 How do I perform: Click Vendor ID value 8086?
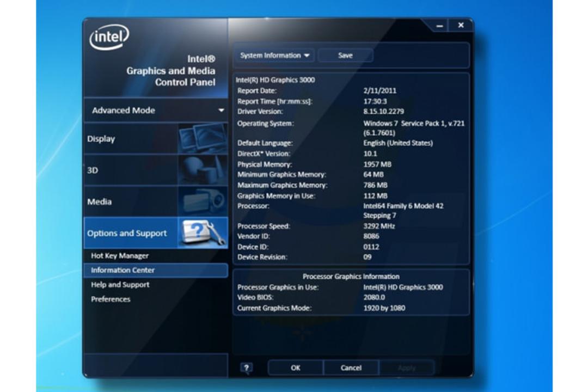tap(371, 236)
